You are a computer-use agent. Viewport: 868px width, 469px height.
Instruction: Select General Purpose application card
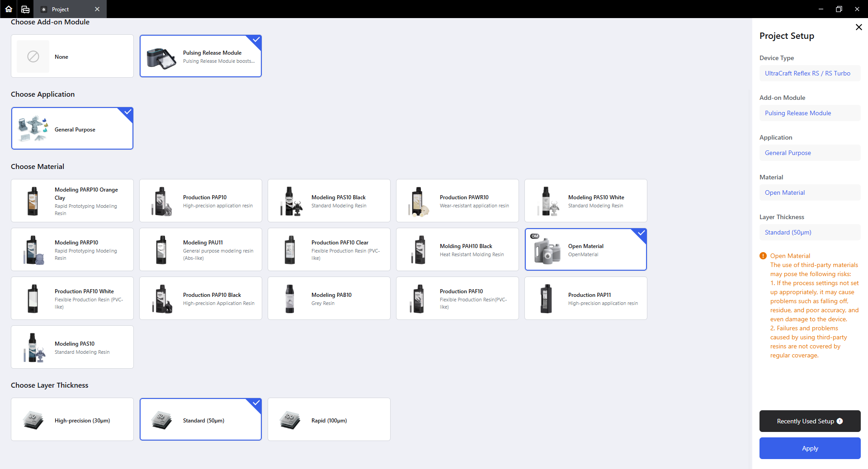click(72, 128)
